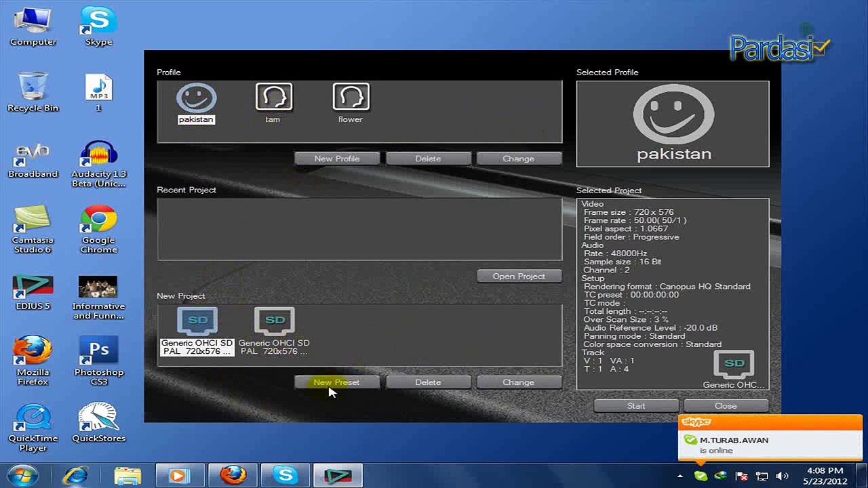The image size is (868, 488).
Task: Click the Rendering format Canopus HQ Standard line
Action: tap(667, 286)
